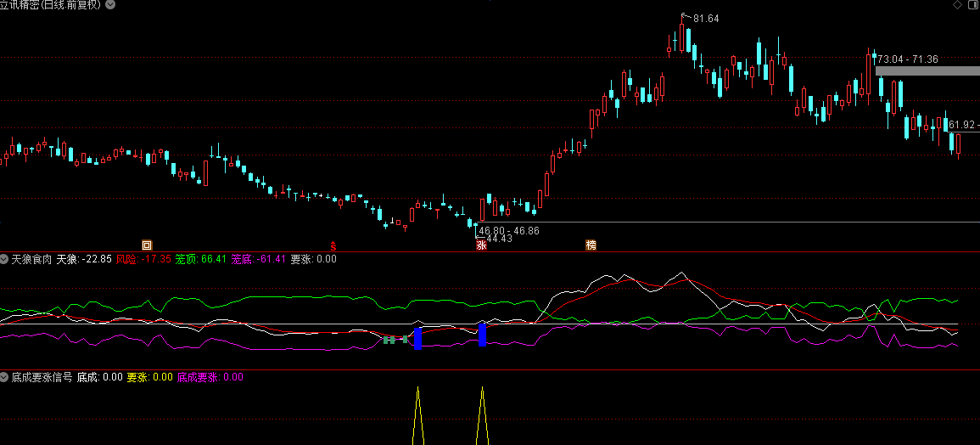The image size is (980, 445).
Task: Select the green 笼顶 value label
Action: click(200, 258)
